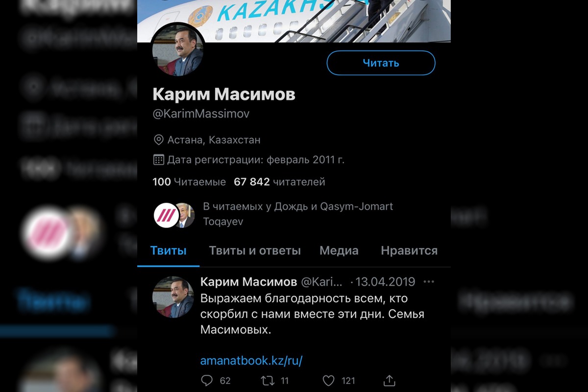The image size is (588, 392).
Task: Click the Астана location pin icon
Action: pos(159,140)
